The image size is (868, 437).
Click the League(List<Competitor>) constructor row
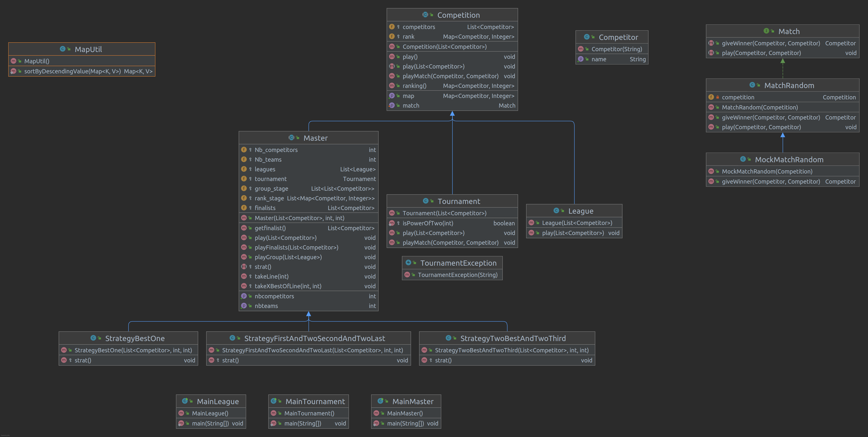point(574,223)
